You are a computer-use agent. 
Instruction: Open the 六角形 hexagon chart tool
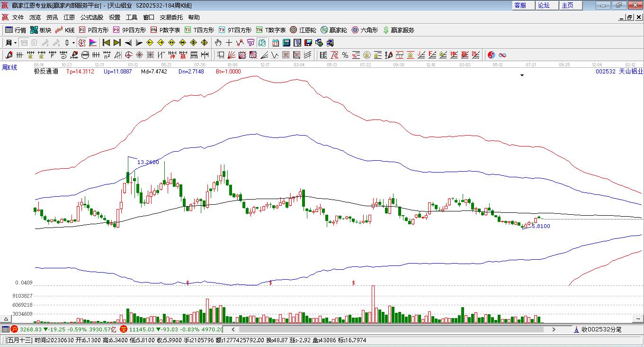coord(364,30)
